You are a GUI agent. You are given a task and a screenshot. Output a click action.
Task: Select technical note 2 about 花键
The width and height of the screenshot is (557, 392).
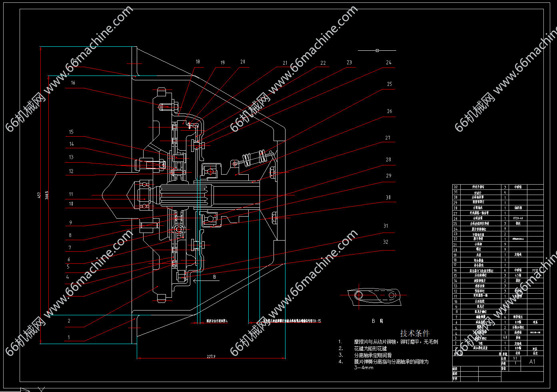(370, 348)
